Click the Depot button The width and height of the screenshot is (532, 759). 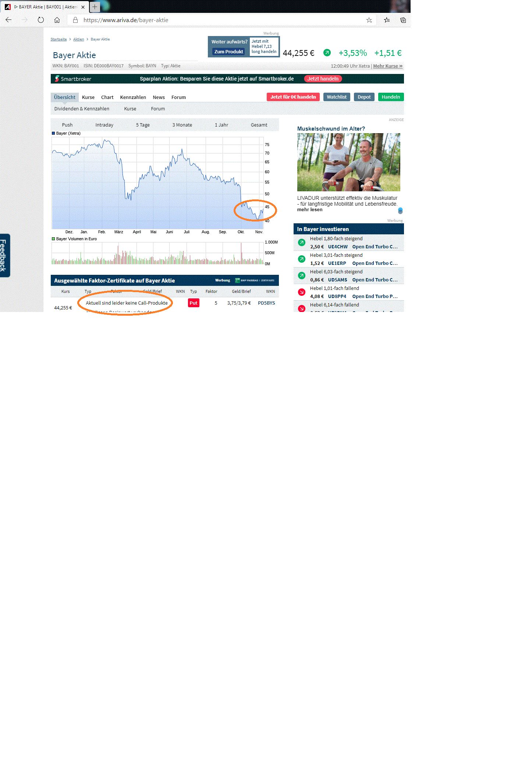pyautogui.click(x=364, y=97)
